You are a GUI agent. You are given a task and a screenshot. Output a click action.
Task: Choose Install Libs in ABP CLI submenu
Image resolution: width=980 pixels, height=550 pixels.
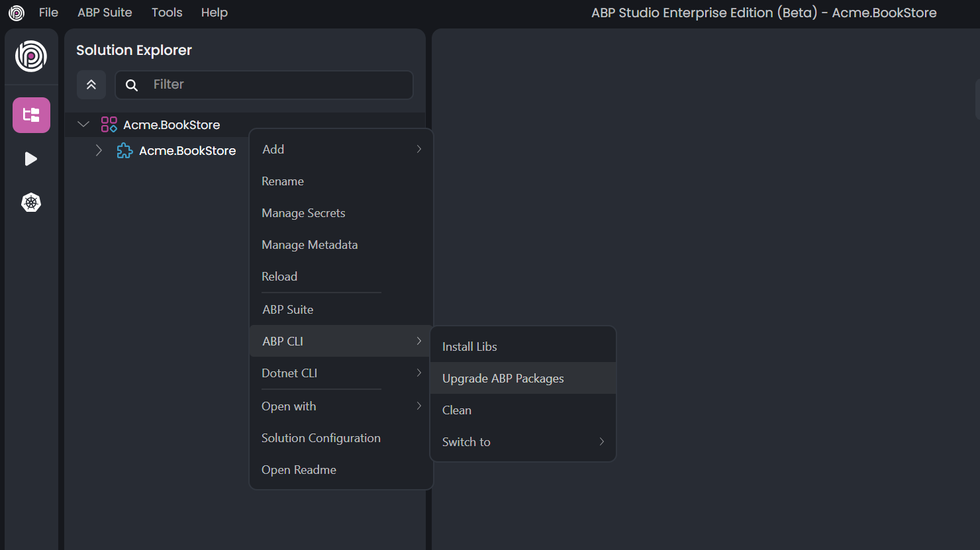point(523,346)
